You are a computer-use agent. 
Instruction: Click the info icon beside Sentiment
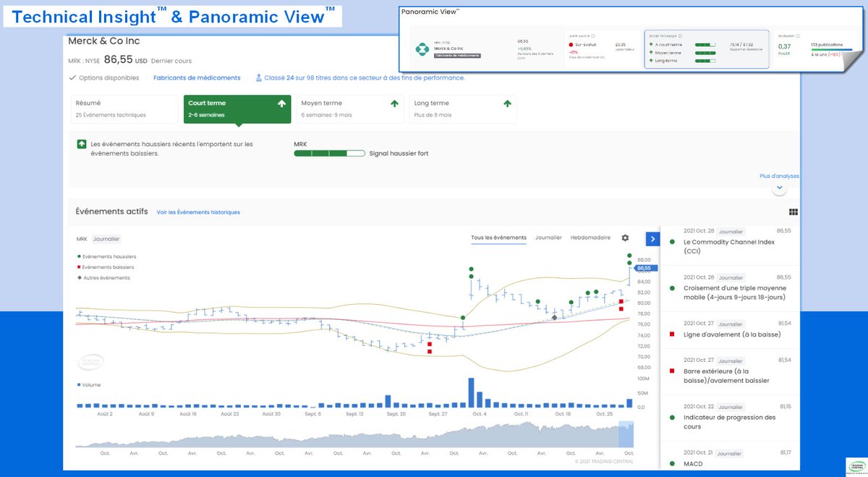pyautogui.click(x=798, y=35)
